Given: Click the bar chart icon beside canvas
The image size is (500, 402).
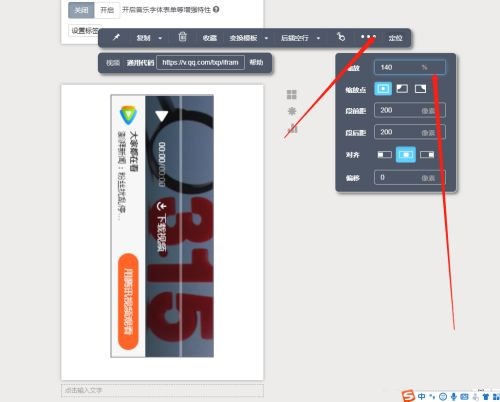Looking at the screenshot, I should pos(292,128).
